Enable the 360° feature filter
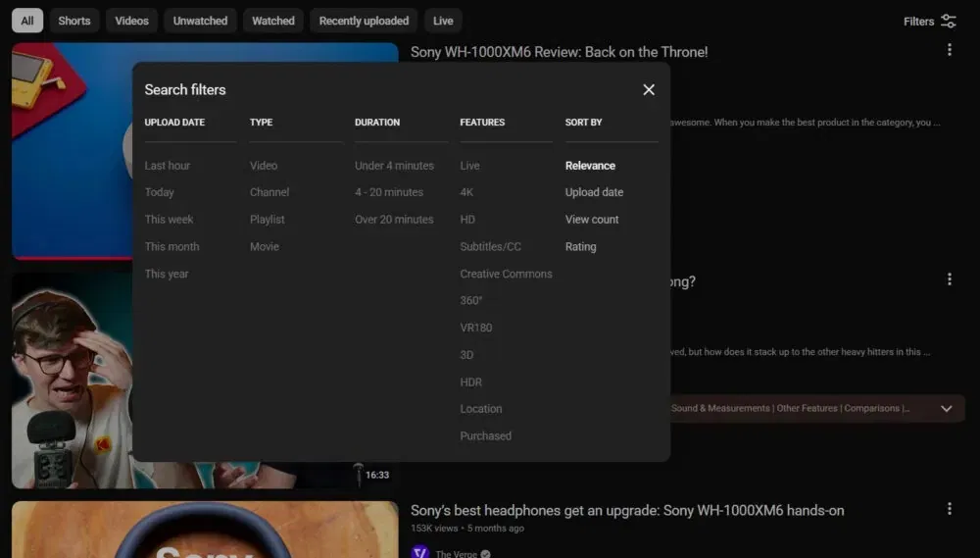The height and width of the screenshot is (558, 980). (470, 301)
